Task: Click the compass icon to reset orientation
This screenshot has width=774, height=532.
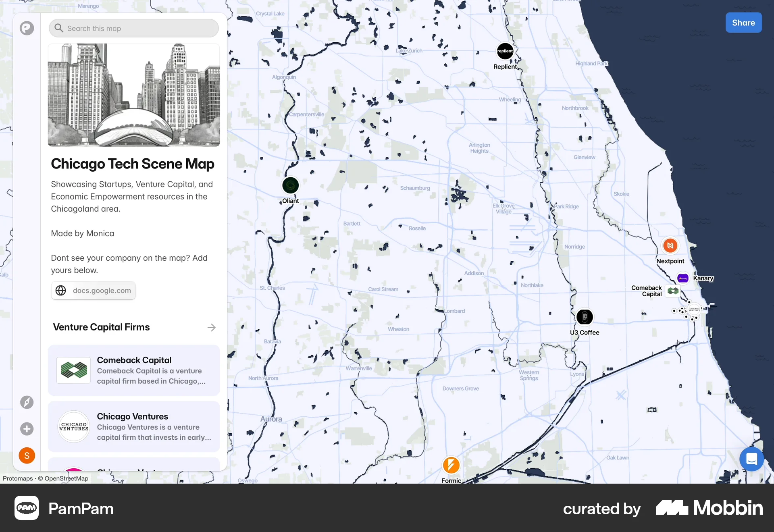Action: point(27,402)
